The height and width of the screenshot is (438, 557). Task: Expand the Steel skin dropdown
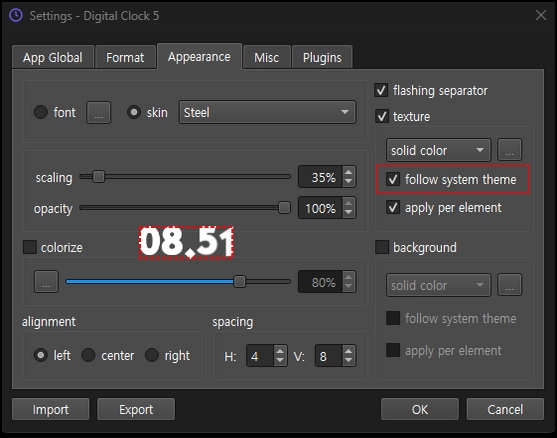point(267,112)
